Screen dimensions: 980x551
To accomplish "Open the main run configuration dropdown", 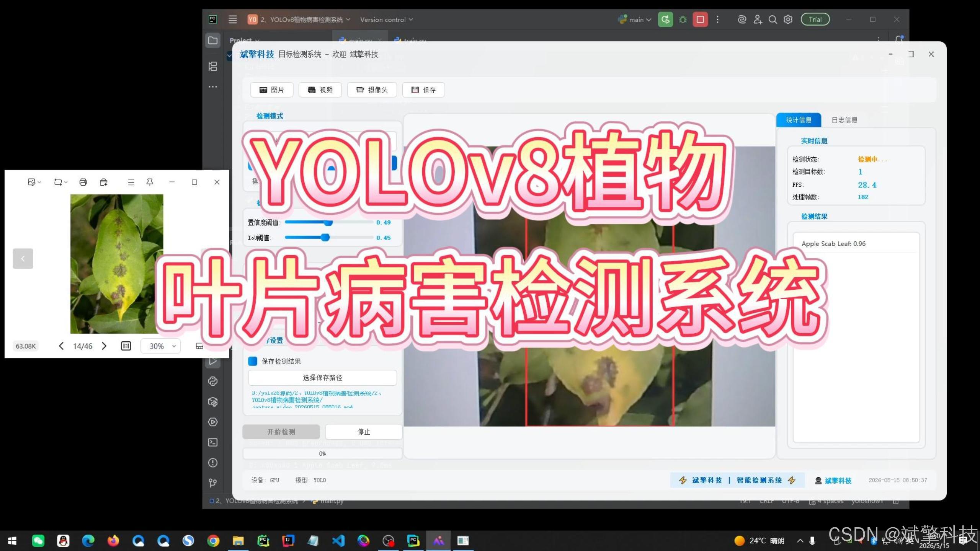I will click(635, 20).
